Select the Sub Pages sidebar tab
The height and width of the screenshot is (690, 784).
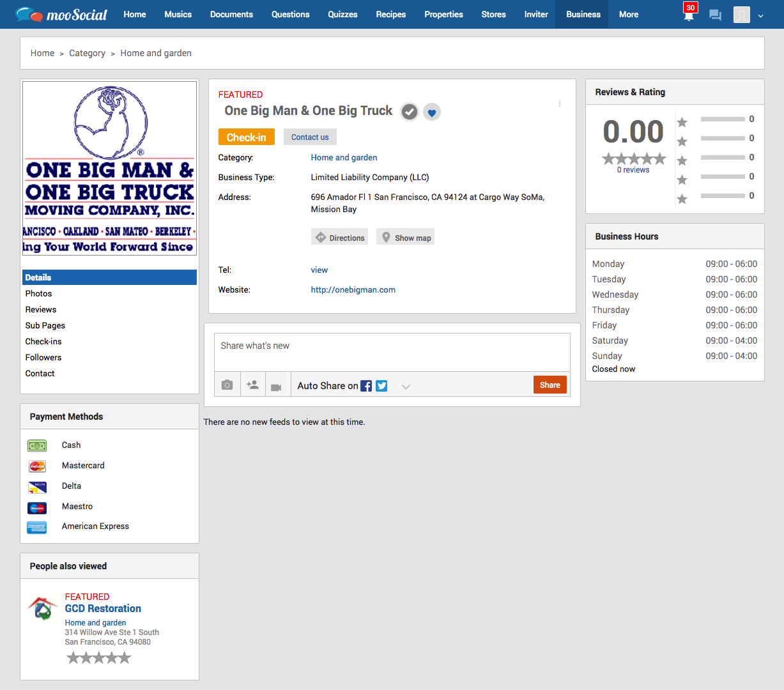pyautogui.click(x=110, y=325)
